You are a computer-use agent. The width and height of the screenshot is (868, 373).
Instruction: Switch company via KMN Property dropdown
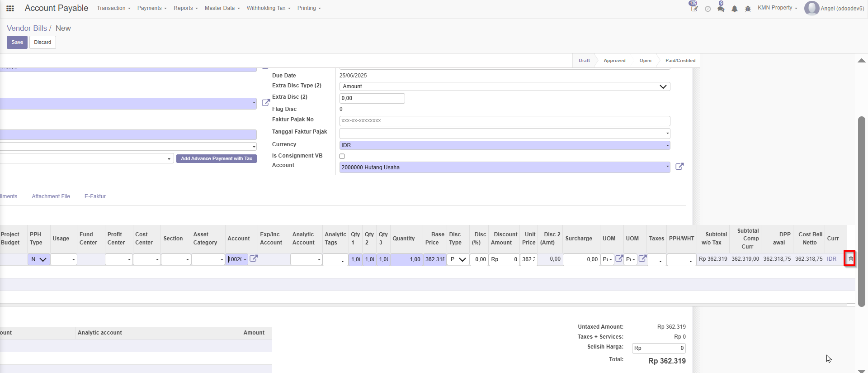778,8
